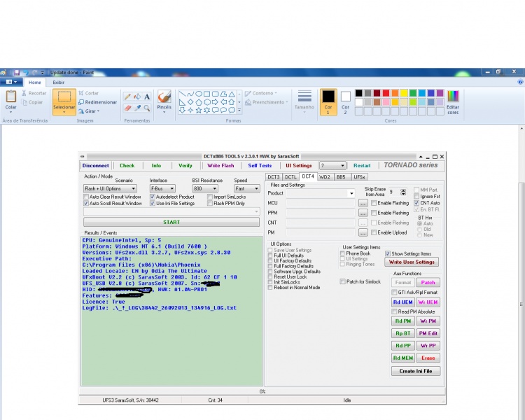Click the Paint help icon
Image resolution: width=525 pixels, height=420 pixels.
pos(520,82)
